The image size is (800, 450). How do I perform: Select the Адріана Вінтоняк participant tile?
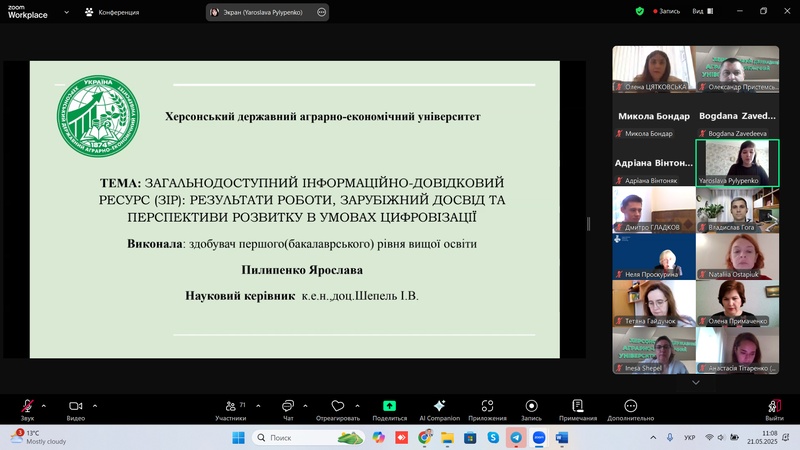(x=654, y=163)
